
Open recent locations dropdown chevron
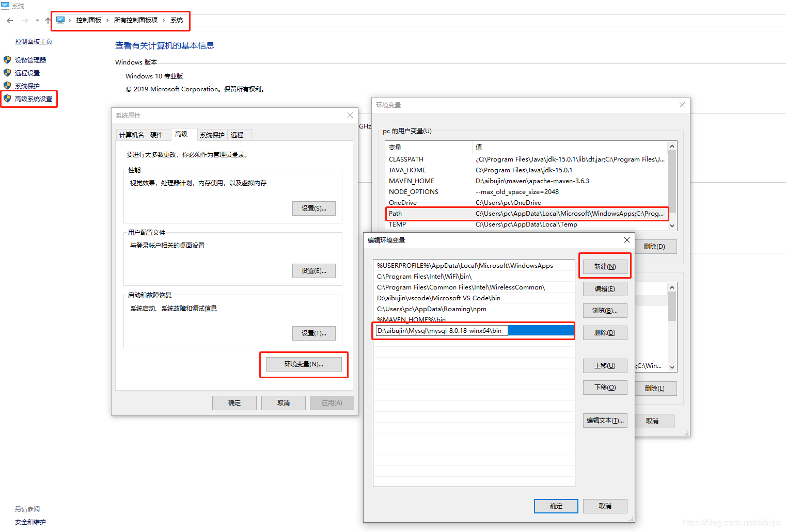(x=37, y=21)
